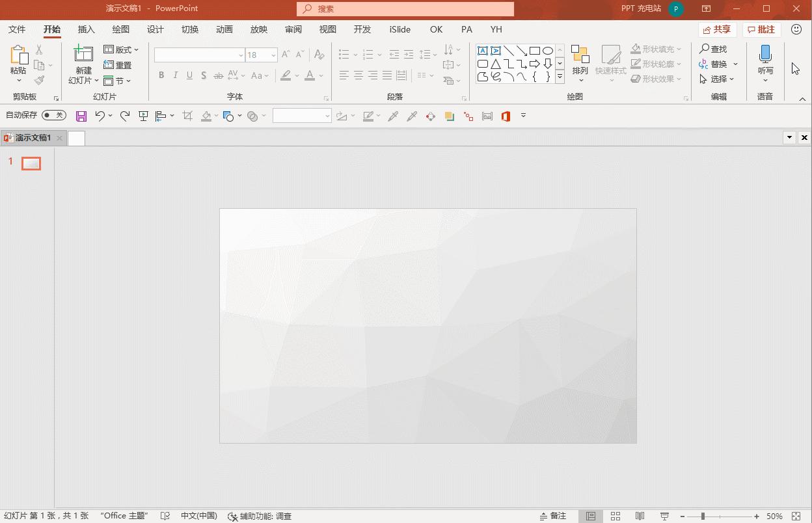Select slide 1 thumbnail in the slide panel
This screenshot has width=812, height=523.
[x=31, y=163]
